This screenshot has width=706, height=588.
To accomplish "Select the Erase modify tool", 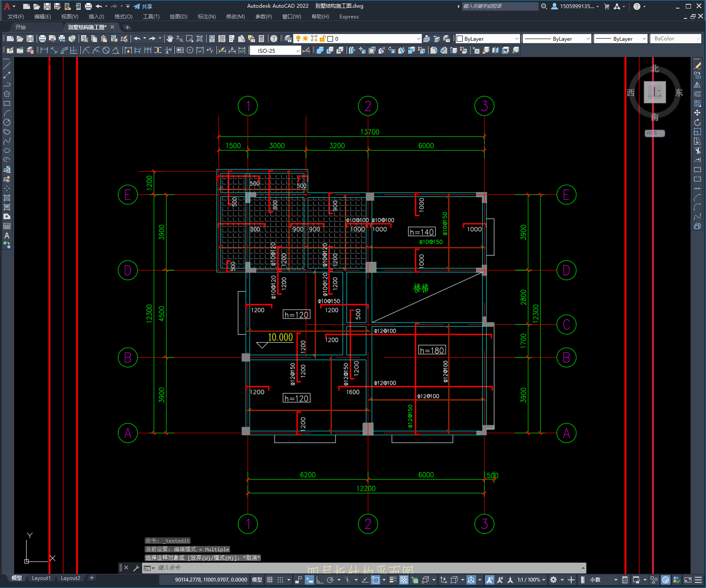I will click(697, 66).
